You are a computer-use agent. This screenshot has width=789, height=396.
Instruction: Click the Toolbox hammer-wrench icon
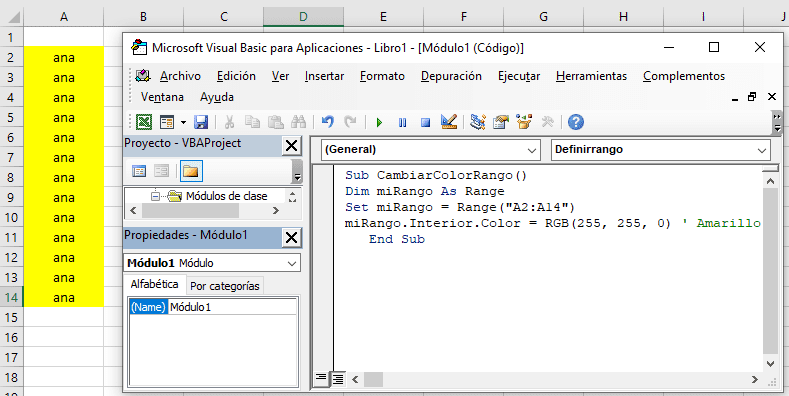547,122
